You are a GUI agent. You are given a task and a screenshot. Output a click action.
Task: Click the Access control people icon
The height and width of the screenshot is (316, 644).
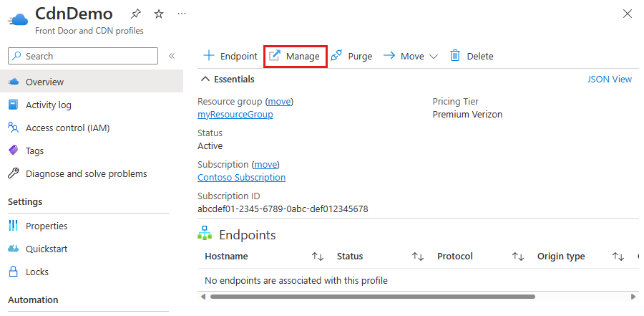(x=13, y=128)
